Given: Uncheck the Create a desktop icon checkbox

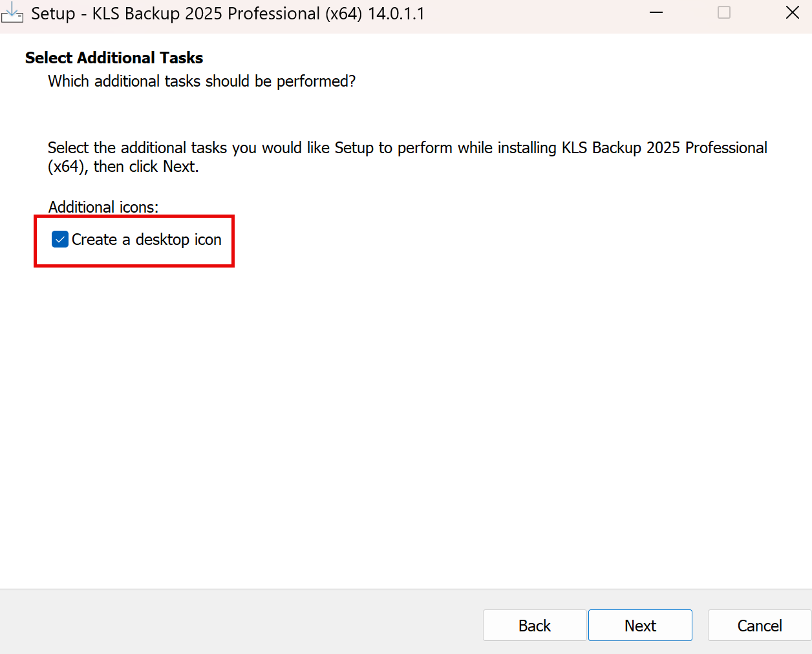Looking at the screenshot, I should point(60,240).
